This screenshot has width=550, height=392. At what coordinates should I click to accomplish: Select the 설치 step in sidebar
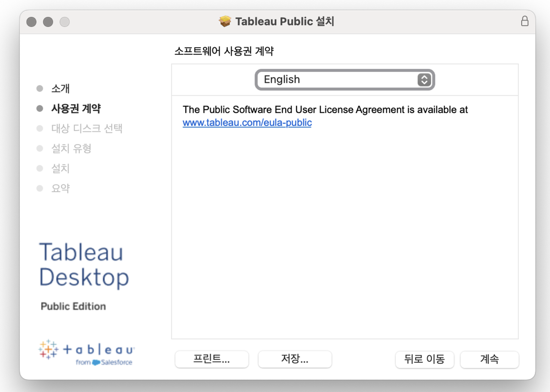(x=60, y=169)
